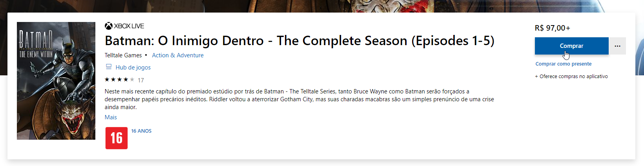Open the Action & Adventure category
The height and width of the screenshot is (166, 644).
178,55
